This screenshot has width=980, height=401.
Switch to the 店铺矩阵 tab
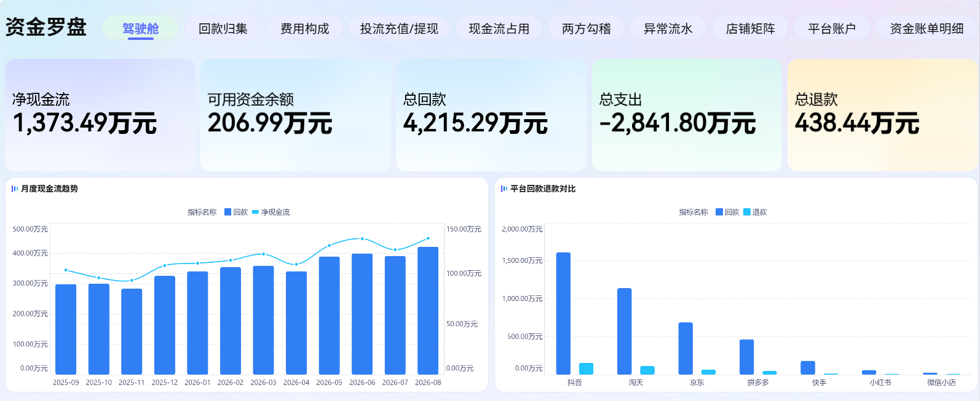click(750, 28)
